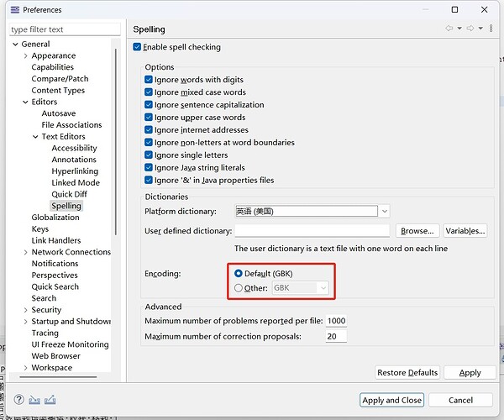
Task: Click Restore Defaults button
Action: pos(407,372)
